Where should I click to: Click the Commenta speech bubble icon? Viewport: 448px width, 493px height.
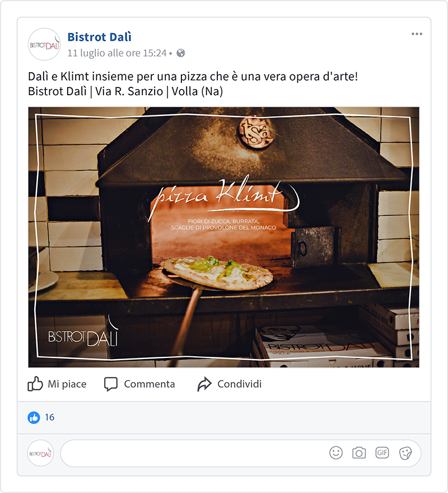[111, 384]
